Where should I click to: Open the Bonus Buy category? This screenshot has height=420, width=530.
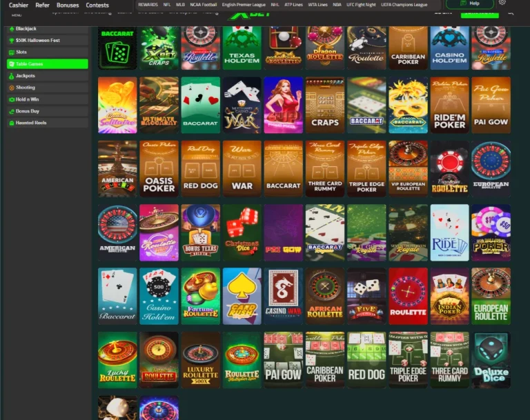pyautogui.click(x=48, y=111)
